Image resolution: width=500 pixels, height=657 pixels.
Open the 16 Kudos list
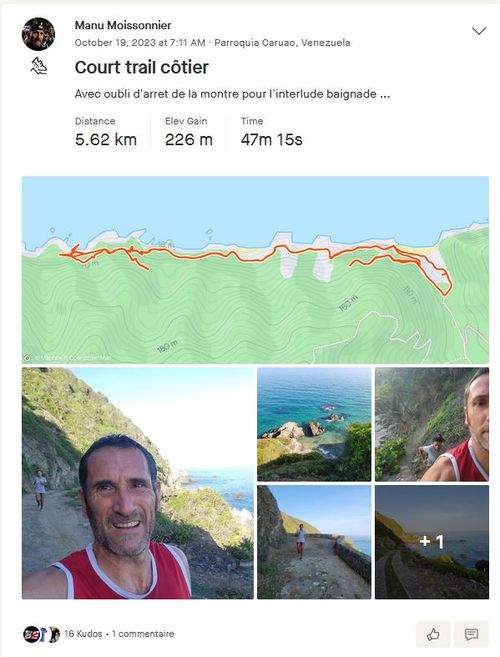pyautogui.click(x=83, y=634)
